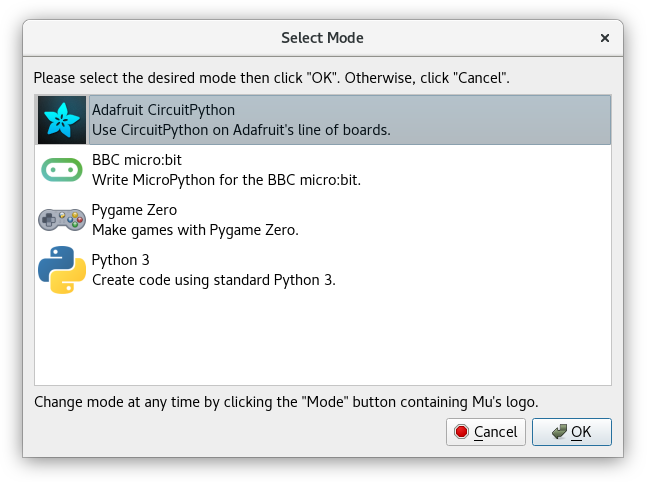
Task: Confirm selection with the OK button
Action: point(572,432)
